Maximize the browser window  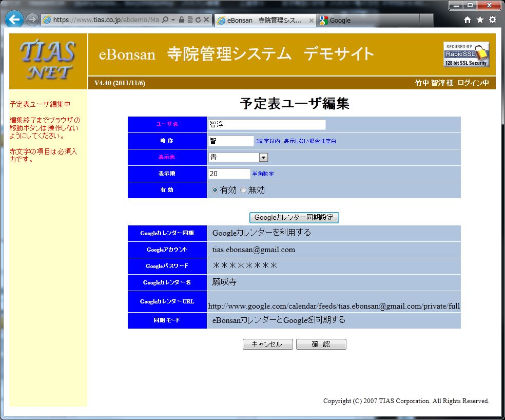coord(470,5)
